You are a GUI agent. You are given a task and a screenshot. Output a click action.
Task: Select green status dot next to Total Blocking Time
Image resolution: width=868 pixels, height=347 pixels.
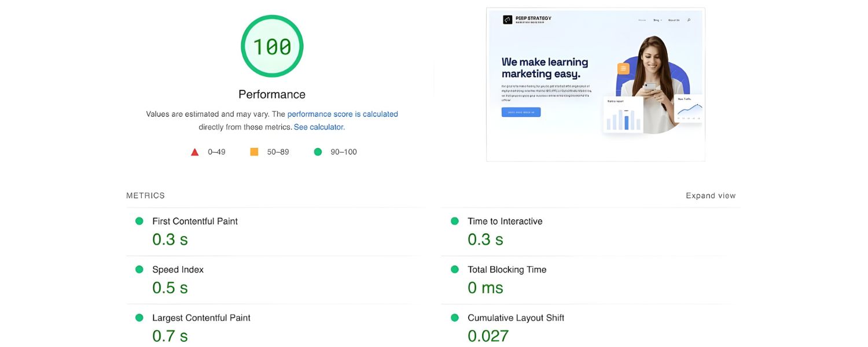point(455,270)
